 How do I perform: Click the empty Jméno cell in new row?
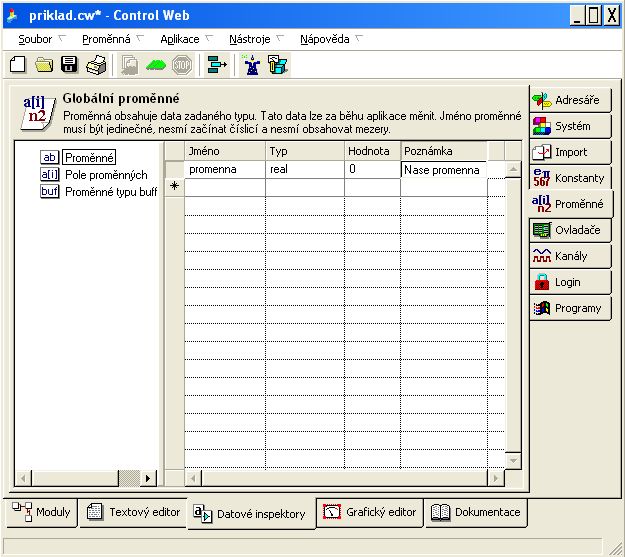point(225,187)
